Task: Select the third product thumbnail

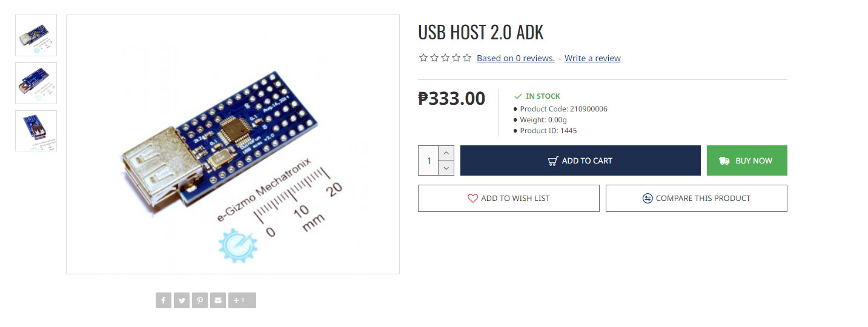Action: click(36, 131)
